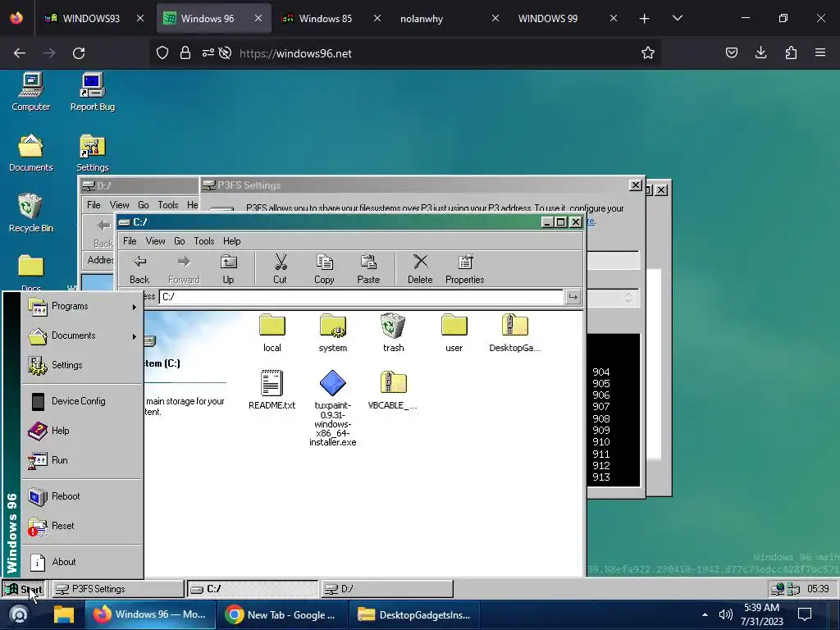840x630 pixels.
Task: Reload the windows96.net page
Action: pyautogui.click(x=79, y=53)
